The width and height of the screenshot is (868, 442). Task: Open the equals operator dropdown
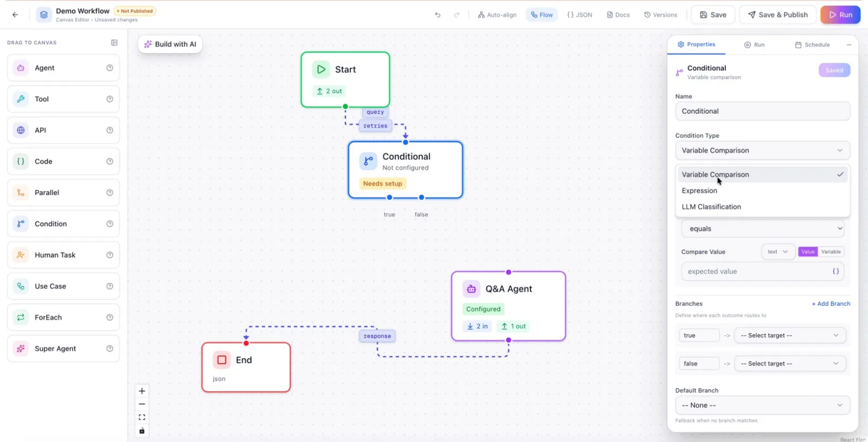pyautogui.click(x=762, y=229)
